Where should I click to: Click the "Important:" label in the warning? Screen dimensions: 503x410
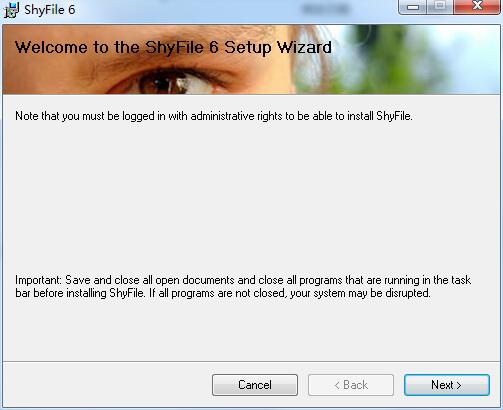(x=38, y=280)
